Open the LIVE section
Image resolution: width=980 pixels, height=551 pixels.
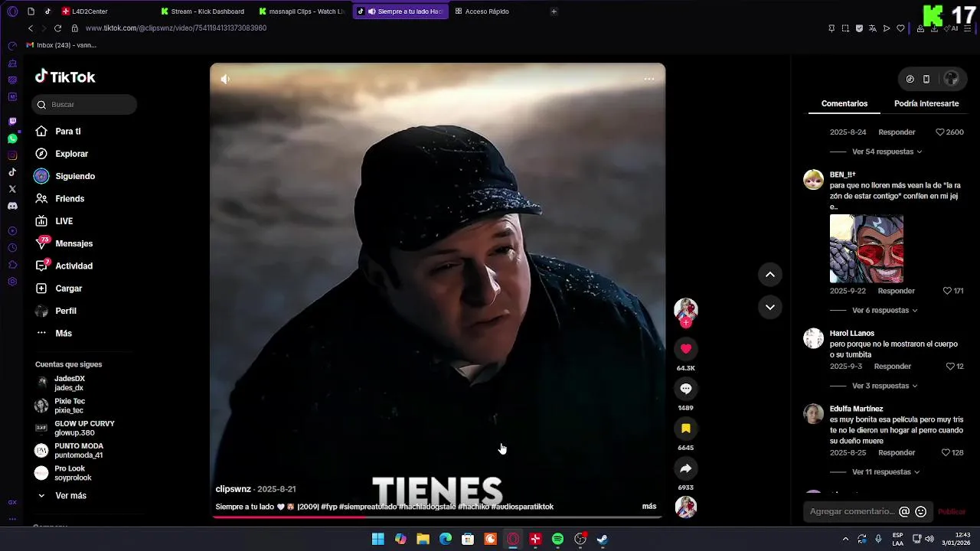54,221
